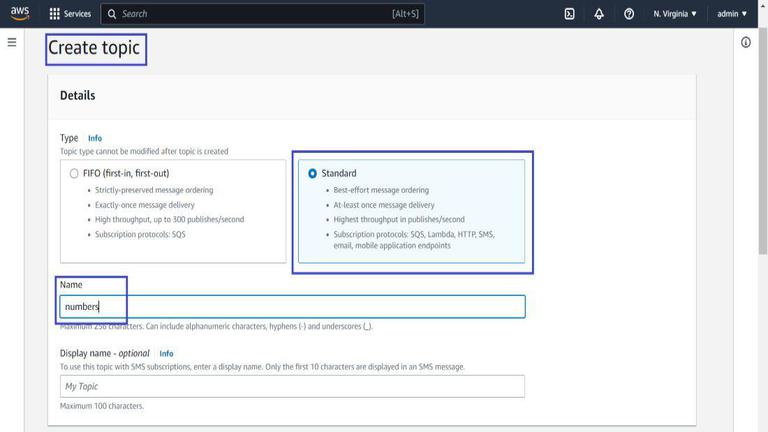Expand the admin account dropdown
The width and height of the screenshot is (768, 432).
click(x=732, y=14)
